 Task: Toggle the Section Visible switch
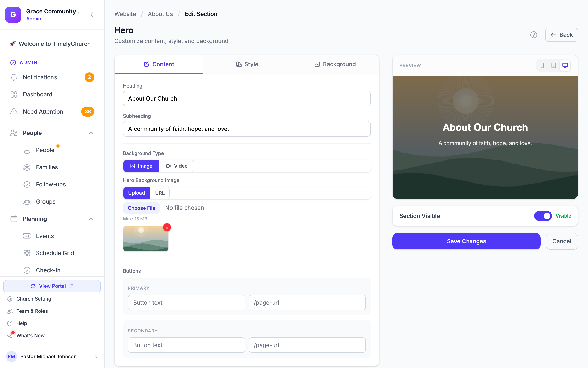pyautogui.click(x=543, y=216)
